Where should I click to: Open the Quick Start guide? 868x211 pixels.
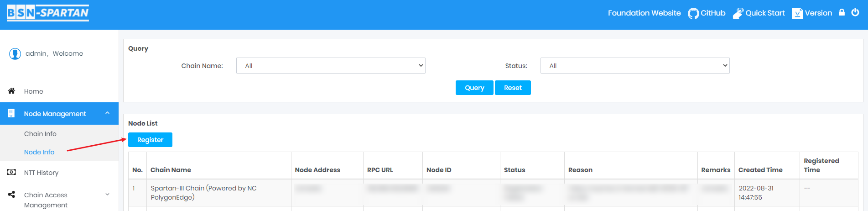point(759,13)
